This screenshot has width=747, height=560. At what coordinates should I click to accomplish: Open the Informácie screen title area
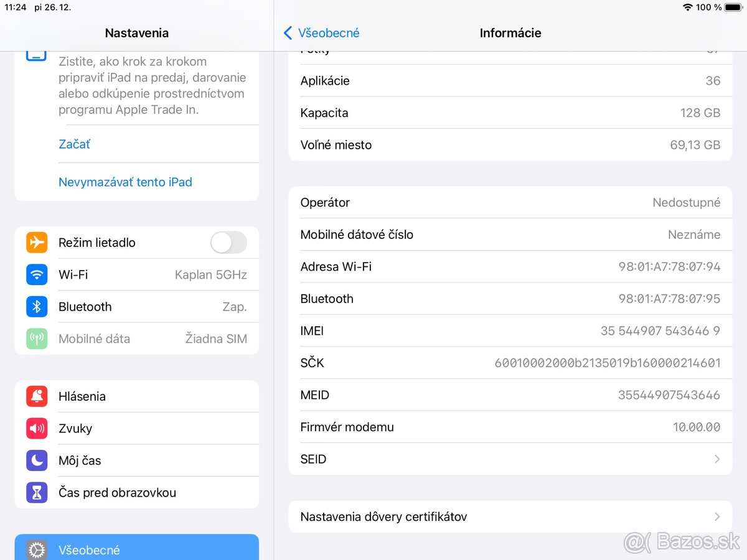point(510,33)
